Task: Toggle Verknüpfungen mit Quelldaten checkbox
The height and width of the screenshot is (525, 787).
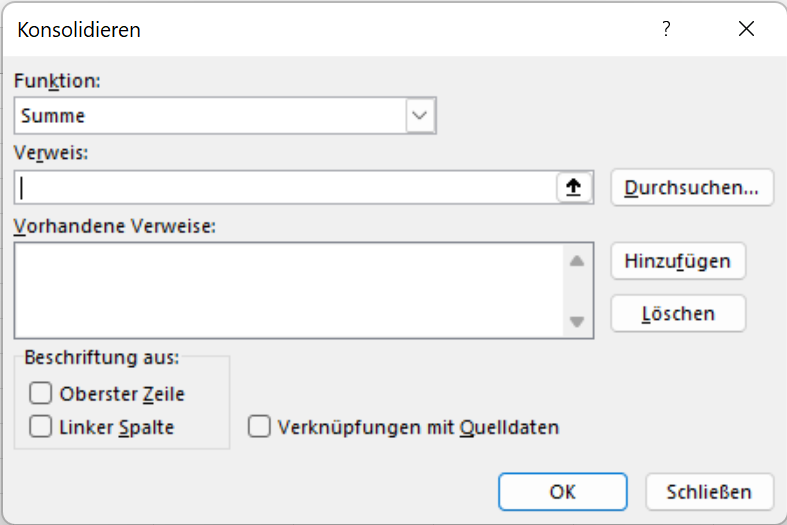Action: click(x=259, y=427)
